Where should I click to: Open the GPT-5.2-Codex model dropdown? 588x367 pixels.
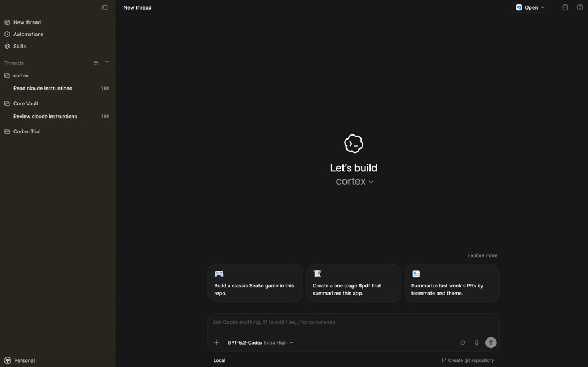[x=260, y=343]
